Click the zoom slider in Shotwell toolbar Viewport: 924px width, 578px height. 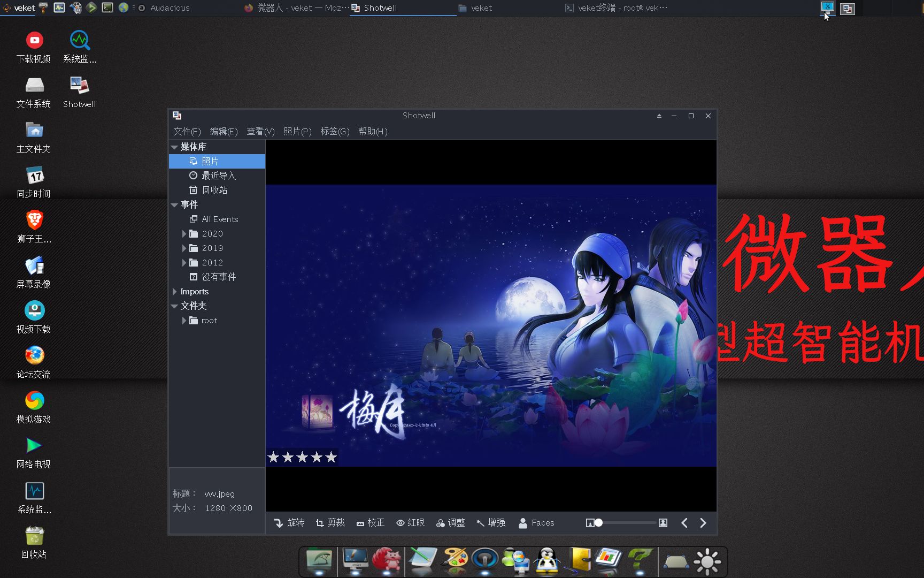pos(626,523)
